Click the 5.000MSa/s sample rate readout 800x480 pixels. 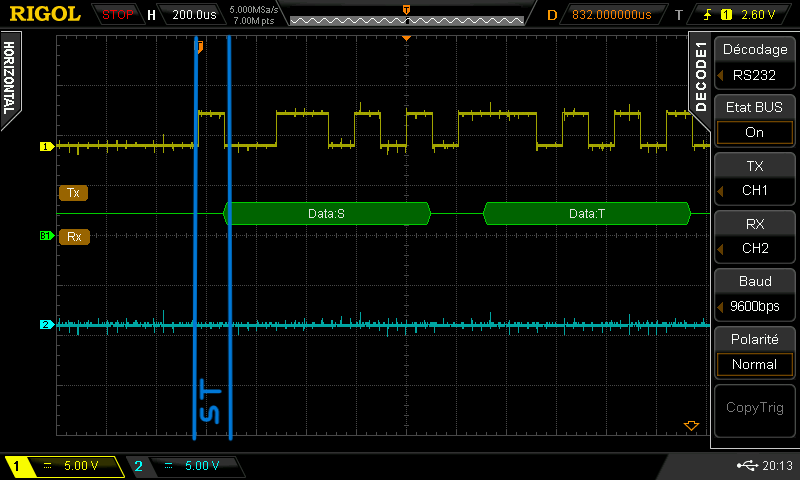(x=254, y=10)
